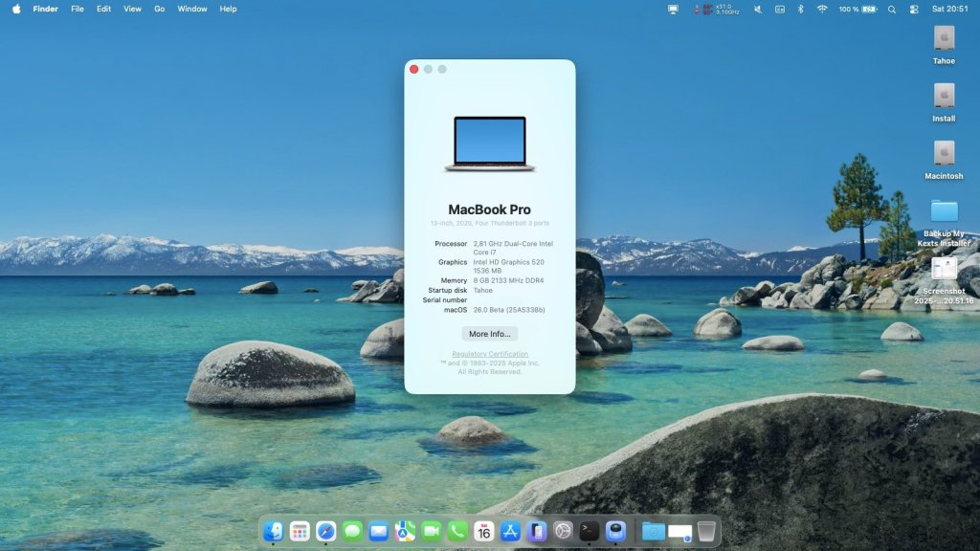This screenshot has width=980, height=551.
Task: Open System Settings gear icon
Action: pyautogui.click(x=563, y=531)
